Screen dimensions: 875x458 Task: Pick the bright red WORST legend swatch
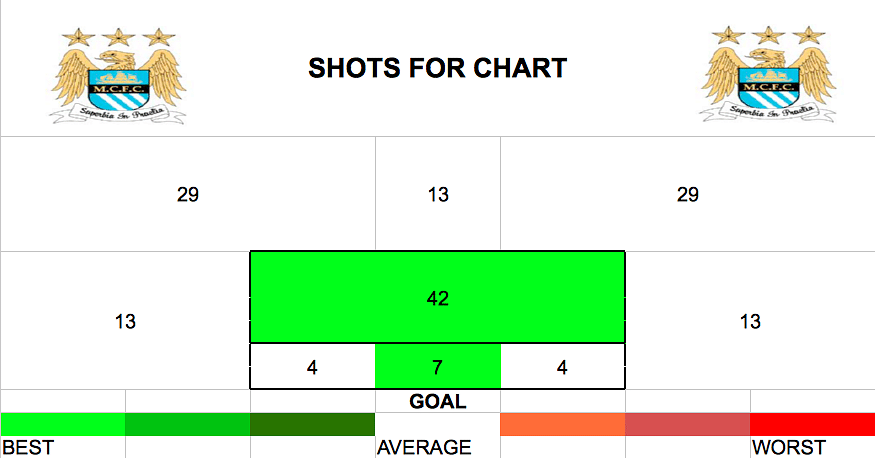812,425
